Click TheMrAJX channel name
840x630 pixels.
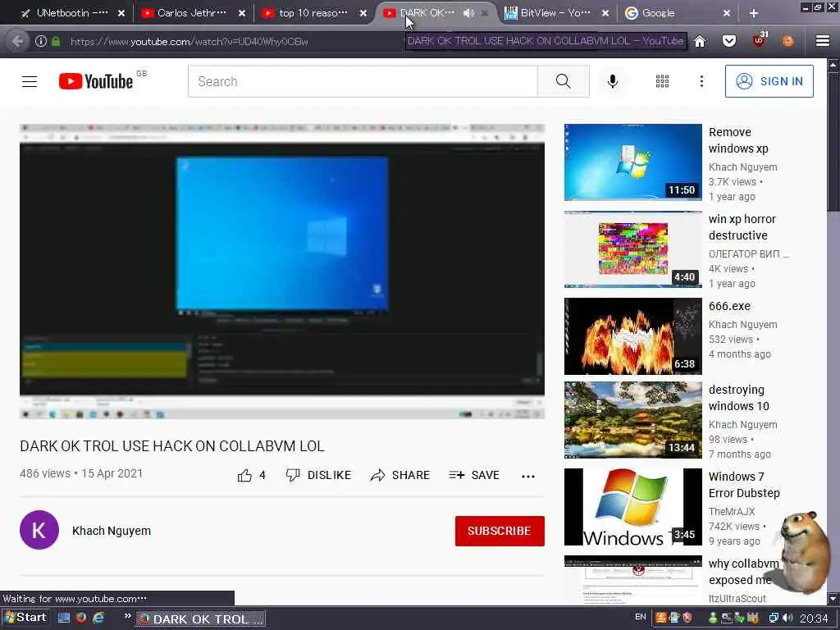click(x=731, y=512)
